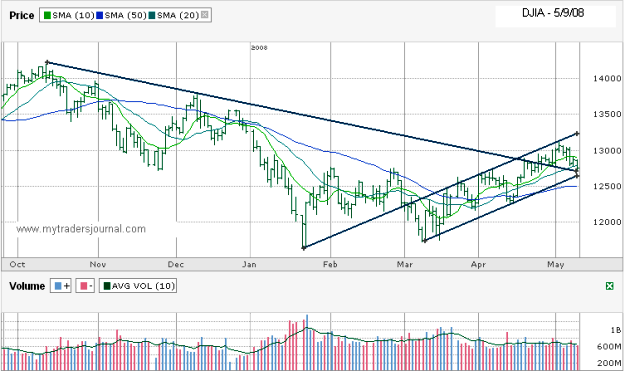Viewport: 625px width, 371px height.
Task: Click the 13000 price axis label
Action: click(x=607, y=151)
